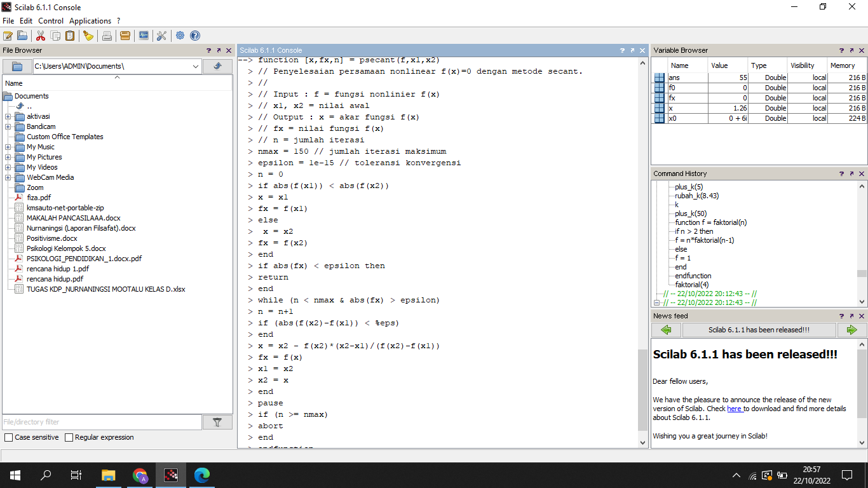Show hidden system tray icons

[x=736, y=475]
